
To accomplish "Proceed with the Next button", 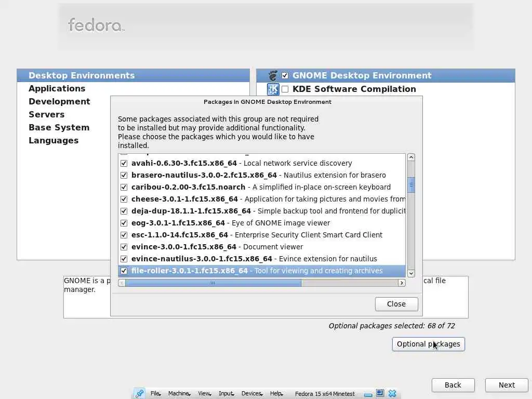I will (x=507, y=385).
